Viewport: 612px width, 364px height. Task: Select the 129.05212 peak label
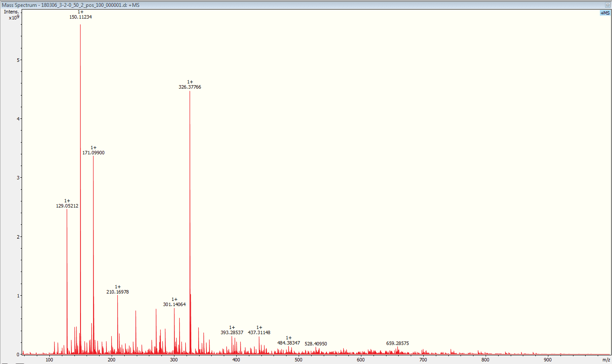pyautogui.click(x=67, y=206)
